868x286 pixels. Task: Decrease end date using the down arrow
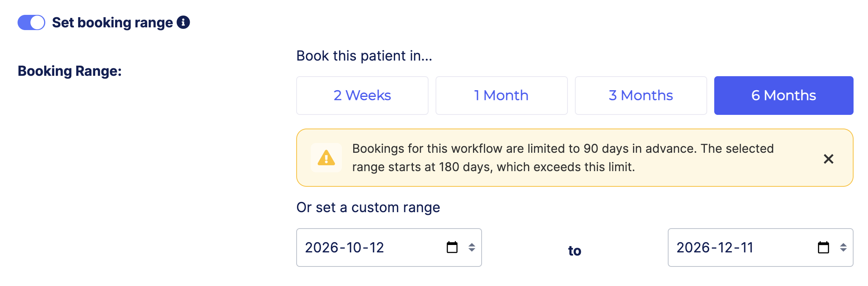[x=843, y=250]
